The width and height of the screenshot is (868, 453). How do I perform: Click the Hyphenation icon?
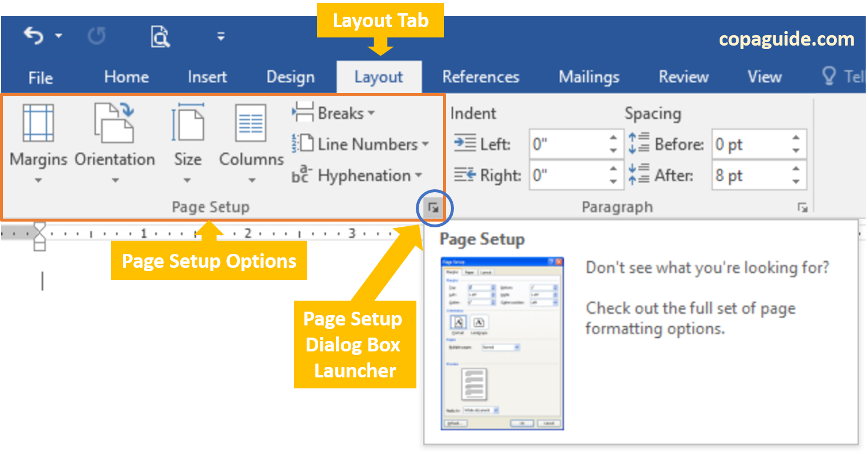[301, 176]
